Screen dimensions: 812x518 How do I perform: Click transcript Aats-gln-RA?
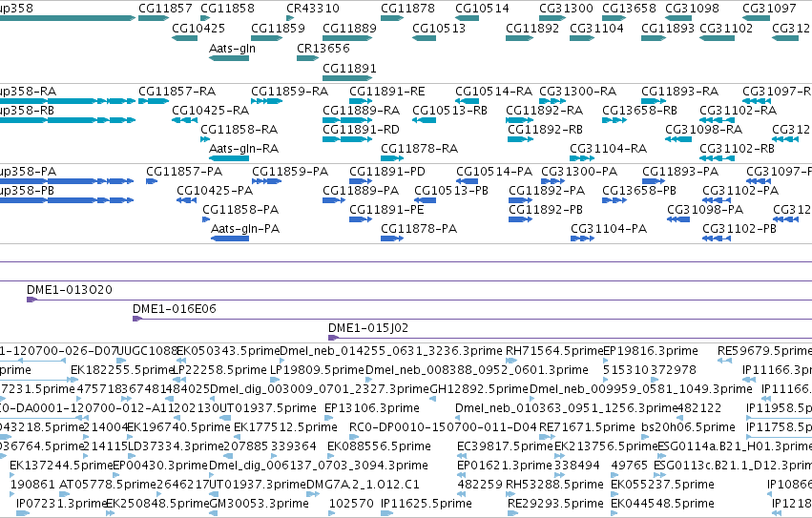coord(244,149)
